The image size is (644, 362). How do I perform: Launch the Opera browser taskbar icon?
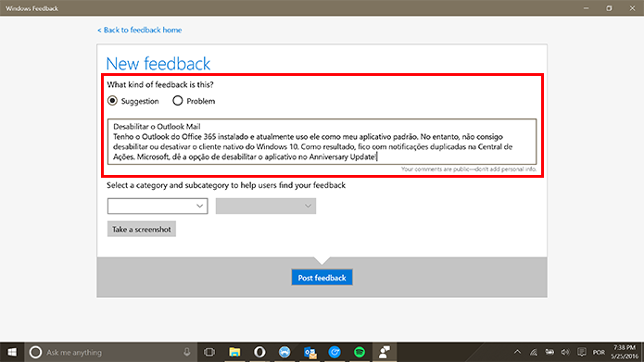[259, 352]
